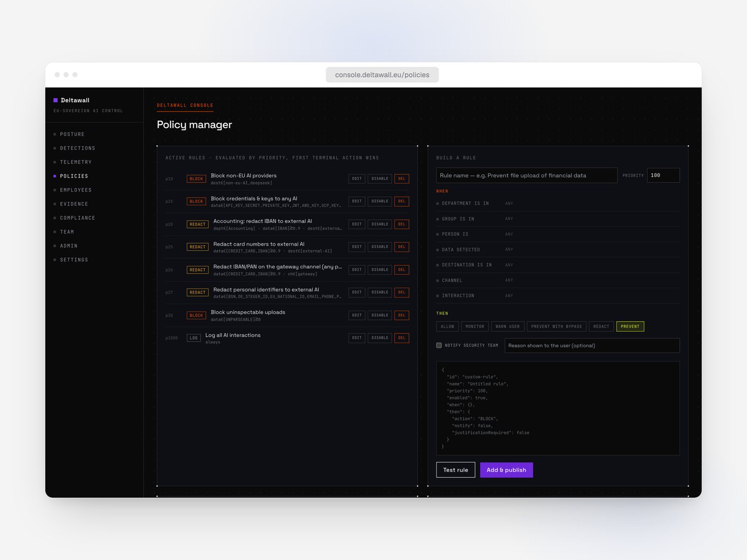Screen dimensions: 747x560
Task: Open the Interaction condition
Action: tap(558, 295)
